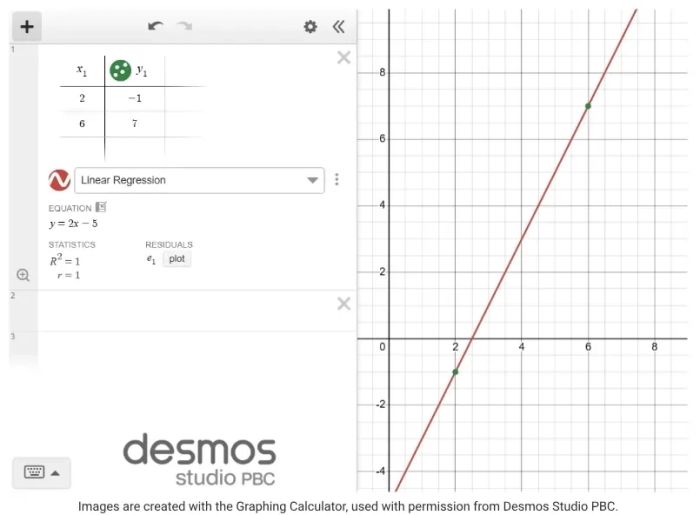
Task: Click the y1 column header label
Action: click(142, 71)
